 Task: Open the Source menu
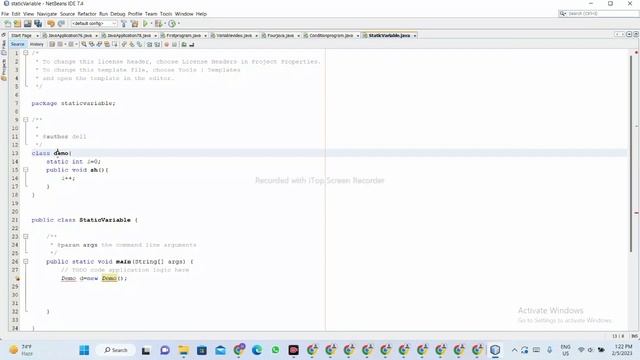pos(67,14)
